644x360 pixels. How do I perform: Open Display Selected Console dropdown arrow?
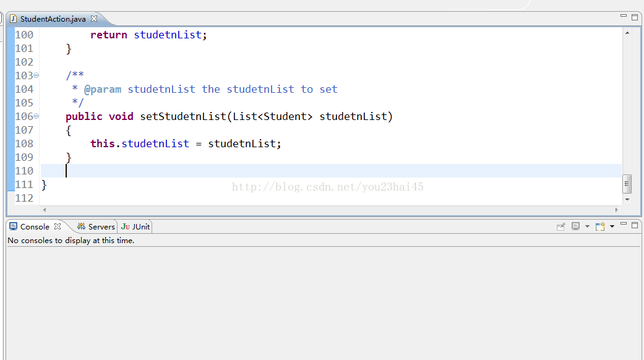point(587,226)
